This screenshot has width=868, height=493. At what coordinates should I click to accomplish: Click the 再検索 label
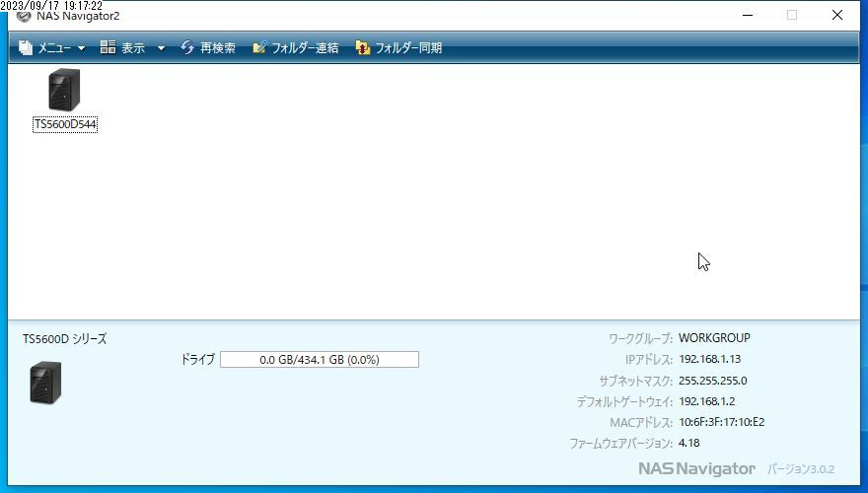pos(218,48)
